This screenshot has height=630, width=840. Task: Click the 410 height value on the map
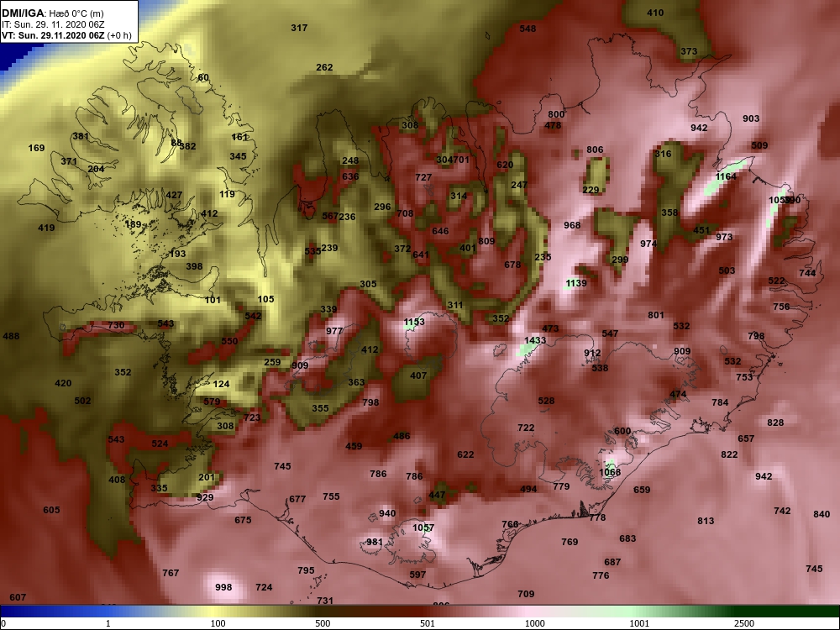(655, 13)
